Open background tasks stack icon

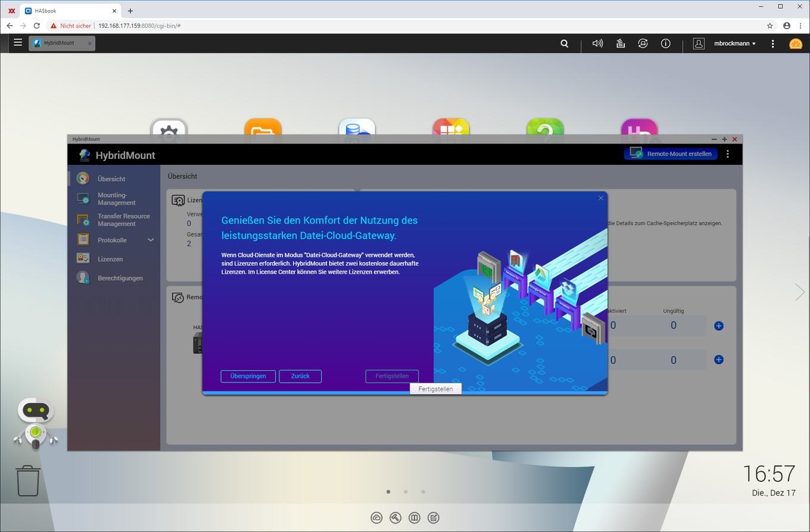tap(620, 43)
